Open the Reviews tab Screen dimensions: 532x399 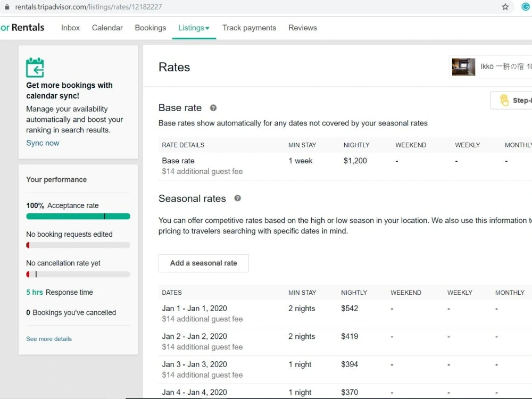coord(302,28)
